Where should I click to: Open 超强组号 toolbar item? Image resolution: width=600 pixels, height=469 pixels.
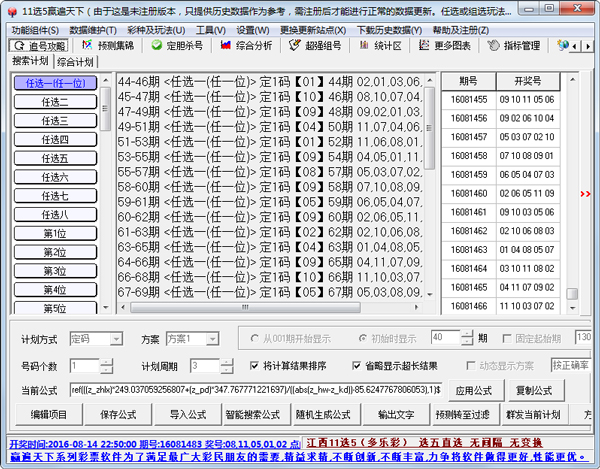click(x=315, y=46)
